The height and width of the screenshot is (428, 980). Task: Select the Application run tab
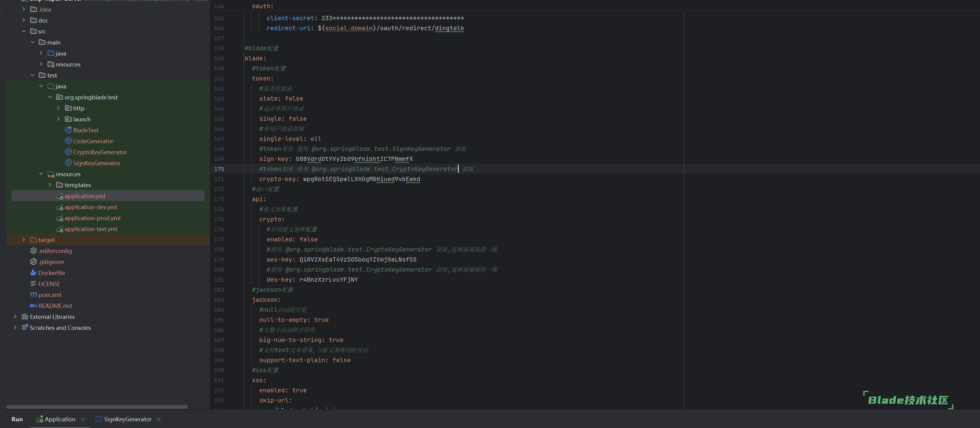click(x=60, y=419)
